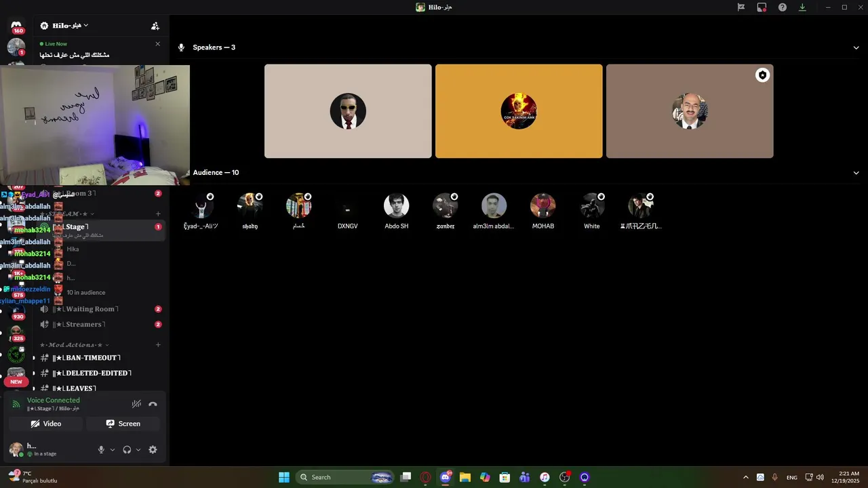
Task: Open the LEAVES text channel
Action: pyautogui.click(x=100, y=388)
